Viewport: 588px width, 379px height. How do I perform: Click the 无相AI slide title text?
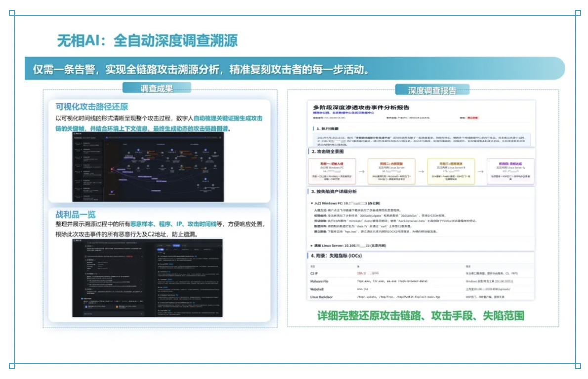point(147,40)
